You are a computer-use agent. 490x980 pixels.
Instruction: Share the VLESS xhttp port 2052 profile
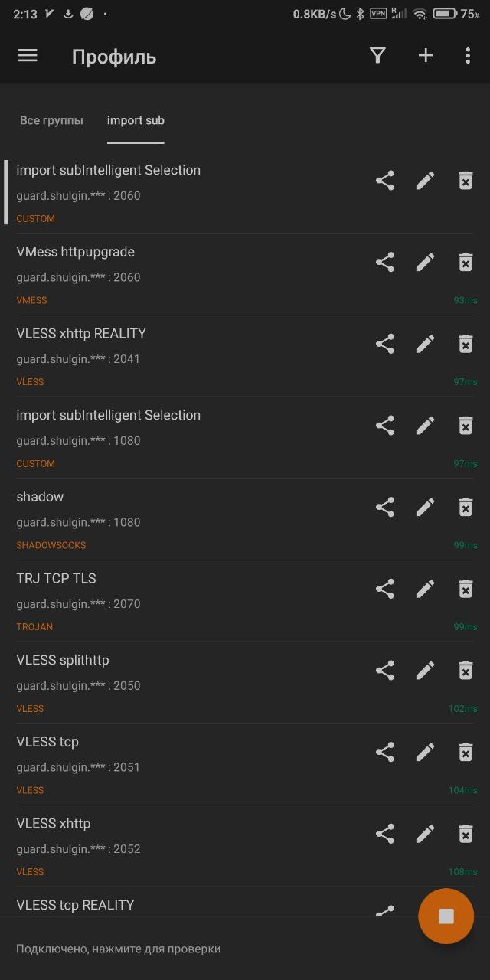(385, 834)
